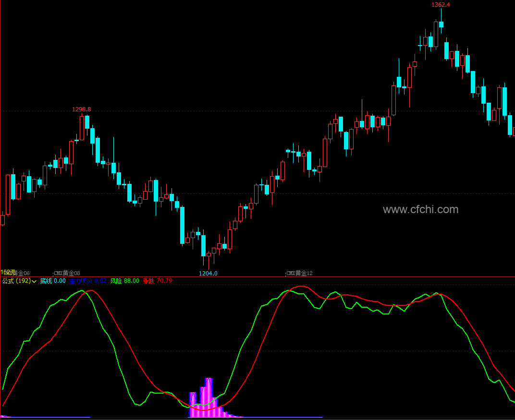Click the yellow day-count label at bottom left
The width and height of the screenshot is (515, 420).
8,272
